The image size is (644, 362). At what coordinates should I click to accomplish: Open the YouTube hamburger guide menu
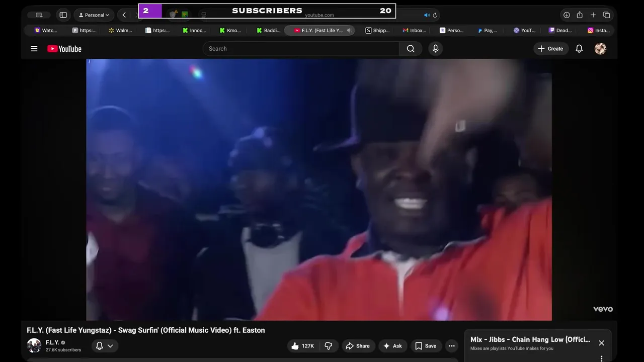[x=34, y=49]
